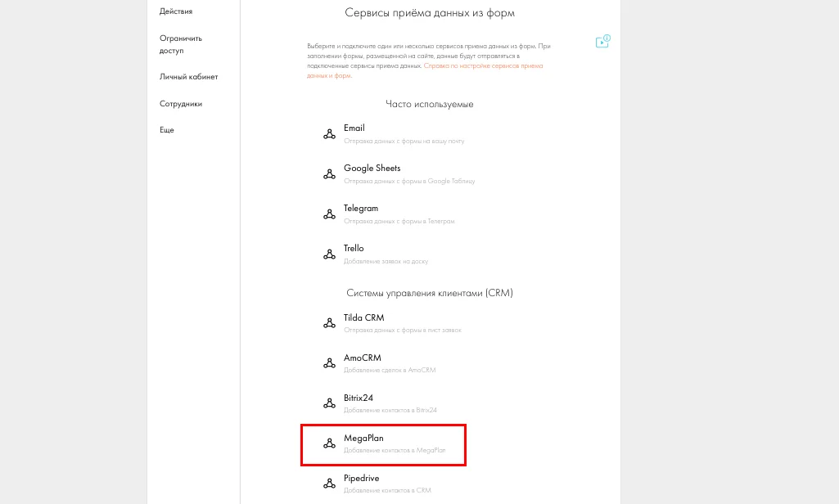Go to Личный кабинет section
839x504 pixels.
click(188, 77)
